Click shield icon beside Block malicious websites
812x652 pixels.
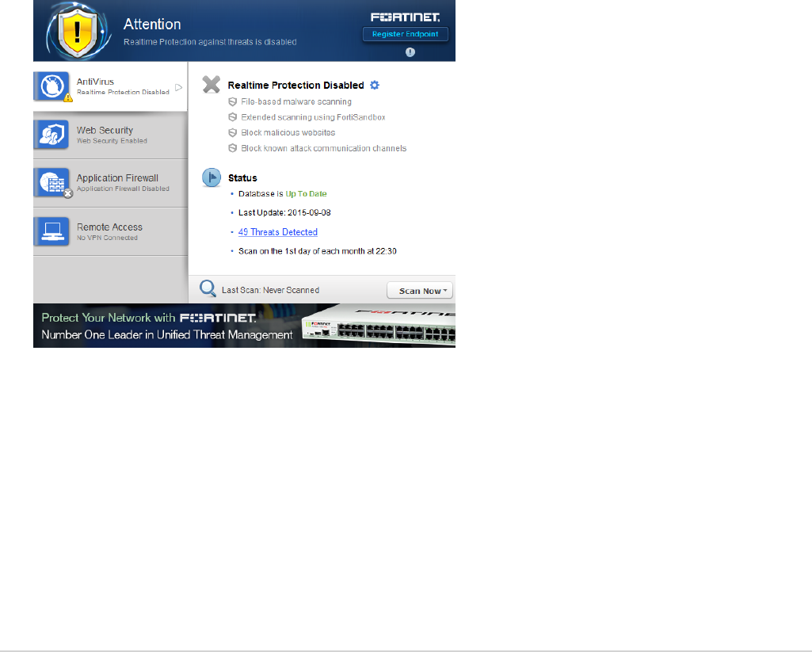click(233, 133)
